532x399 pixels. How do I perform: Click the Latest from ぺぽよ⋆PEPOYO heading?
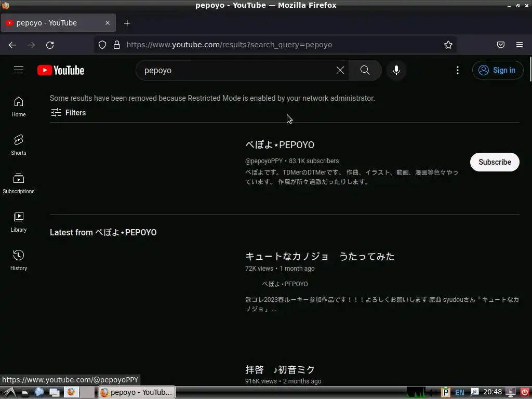(103, 232)
